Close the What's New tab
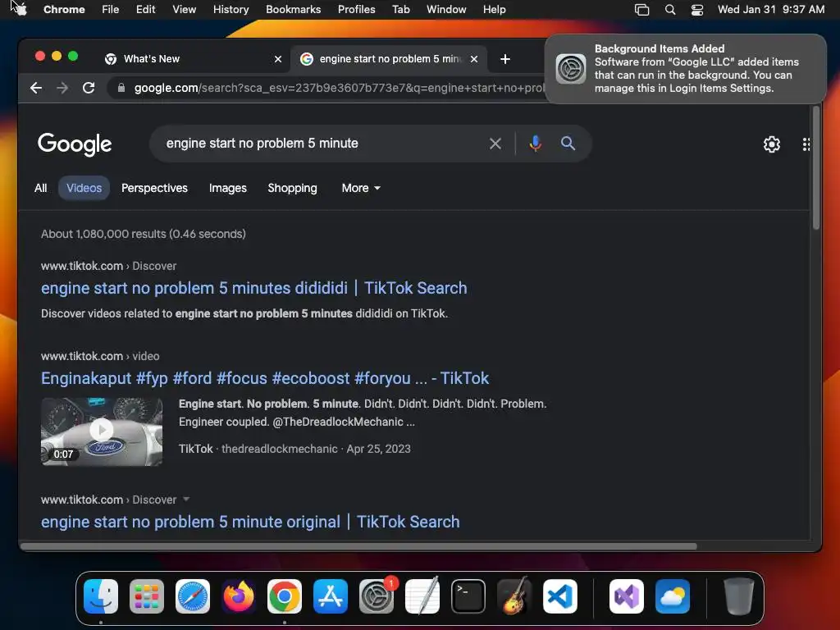 [278, 59]
